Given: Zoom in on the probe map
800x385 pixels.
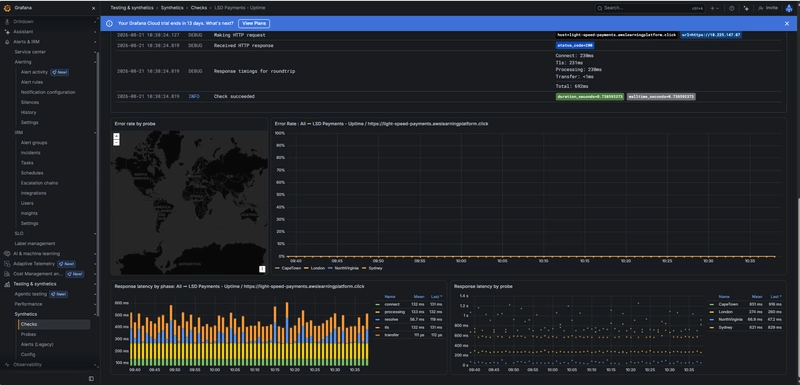Looking at the screenshot, I should 116,136.
